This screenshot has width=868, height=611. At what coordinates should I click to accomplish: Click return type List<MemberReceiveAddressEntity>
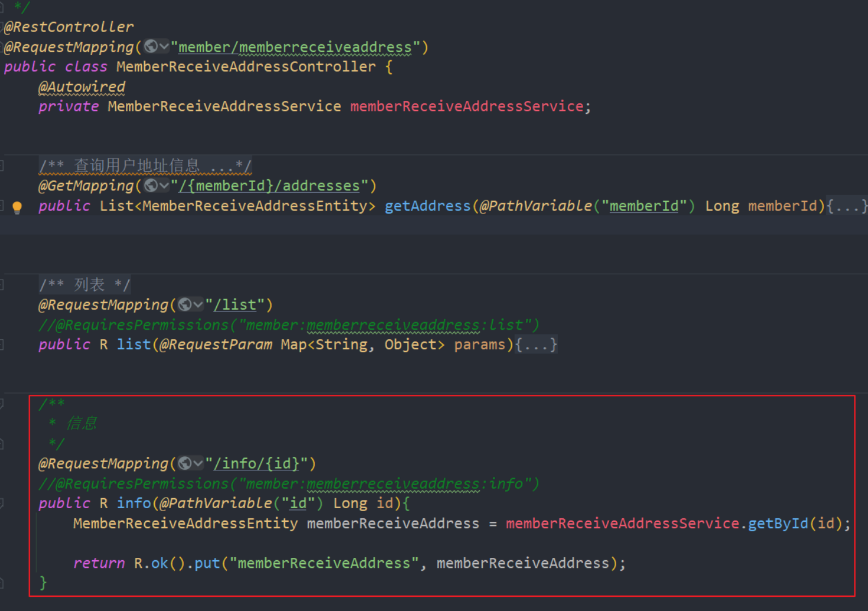click(238, 206)
